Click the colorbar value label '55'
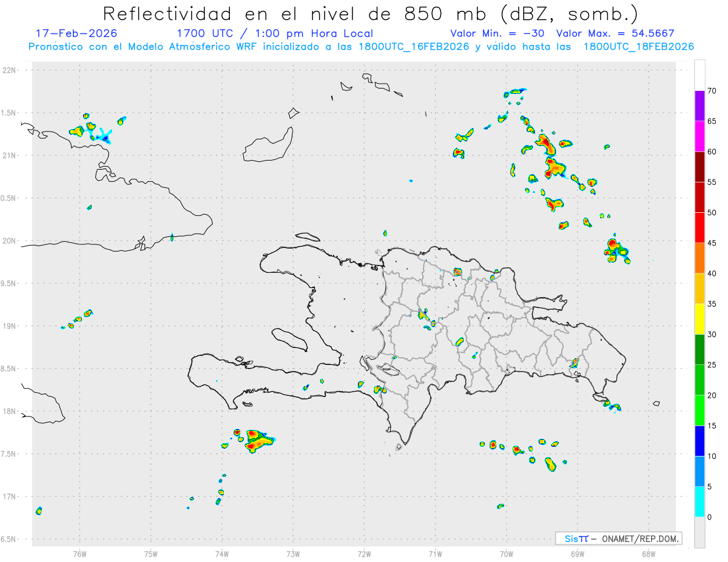The width and height of the screenshot is (728, 562). coord(712,182)
